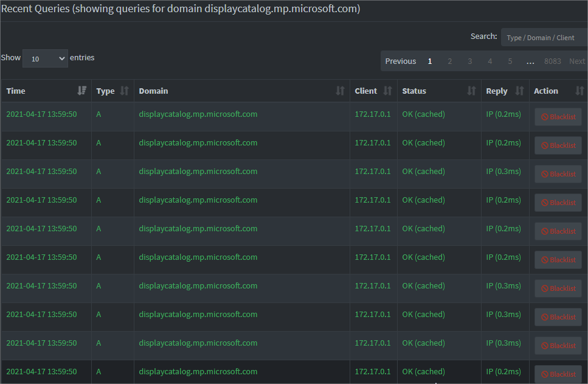Image resolution: width=588 pixels, height=384 pixels.
Task: Go to the Previous page
Action: click(x=401, y=61)
